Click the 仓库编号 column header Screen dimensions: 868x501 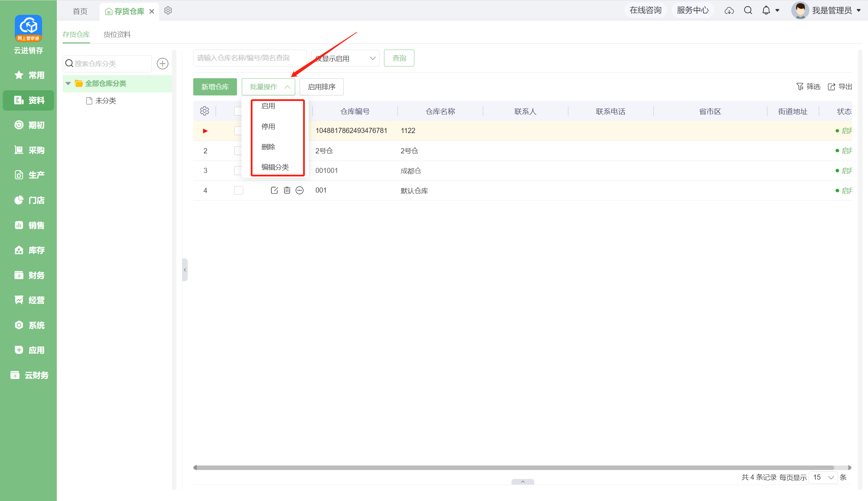pyautogui.click(x=355, y=111)
